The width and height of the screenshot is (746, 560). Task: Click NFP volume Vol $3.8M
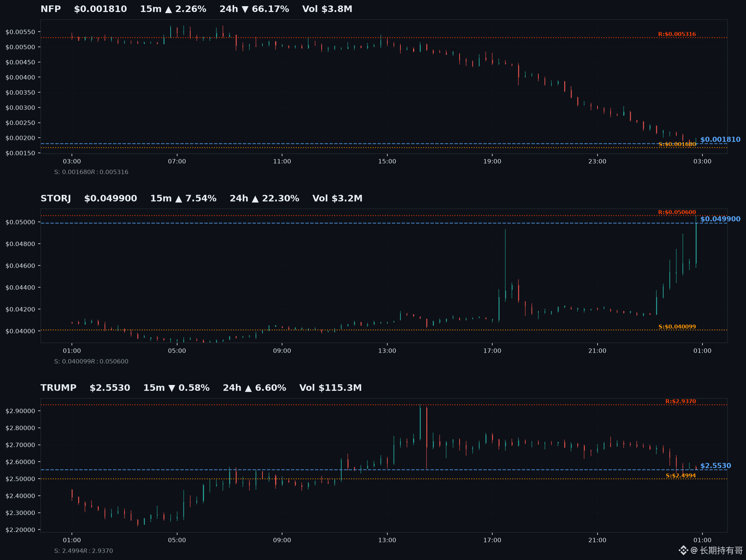point(327,9)
